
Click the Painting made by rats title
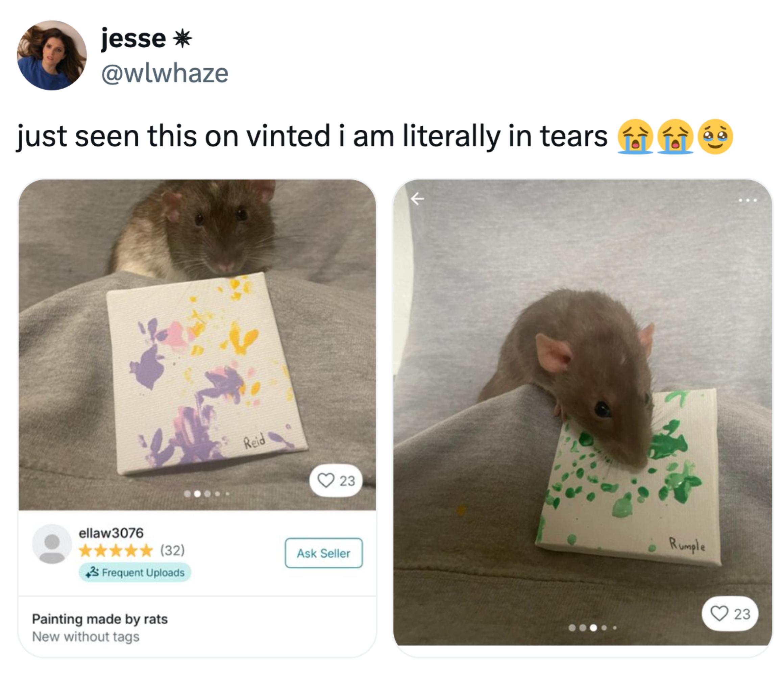pos(100,619)
